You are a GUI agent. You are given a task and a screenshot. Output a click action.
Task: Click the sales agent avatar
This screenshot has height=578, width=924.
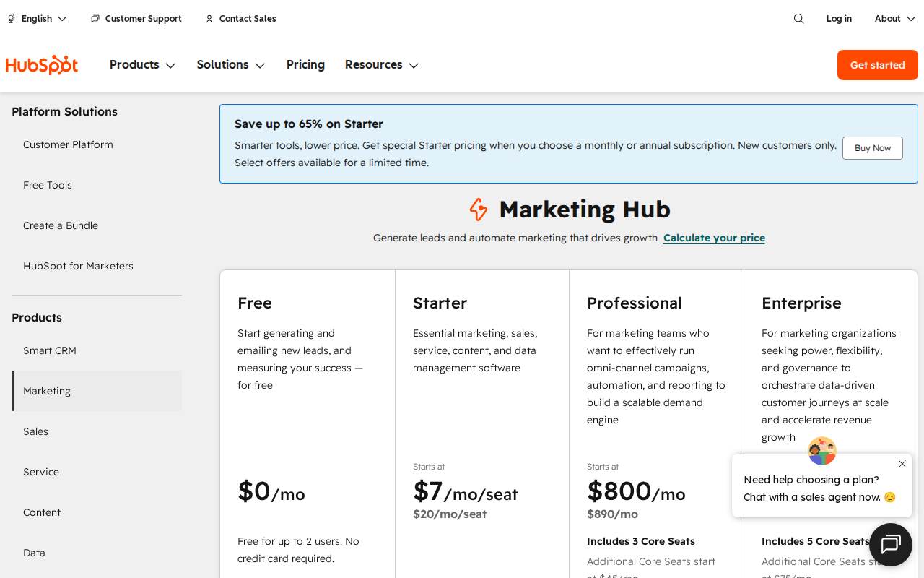click(822, 451)
